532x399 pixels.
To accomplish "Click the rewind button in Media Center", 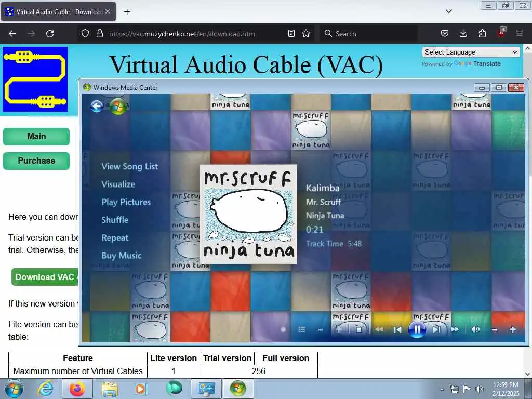I will (x=379, y=329).
